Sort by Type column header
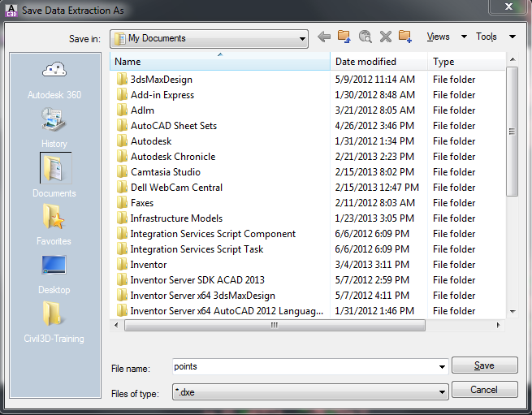The image size is (532, 415). (466, 62)
